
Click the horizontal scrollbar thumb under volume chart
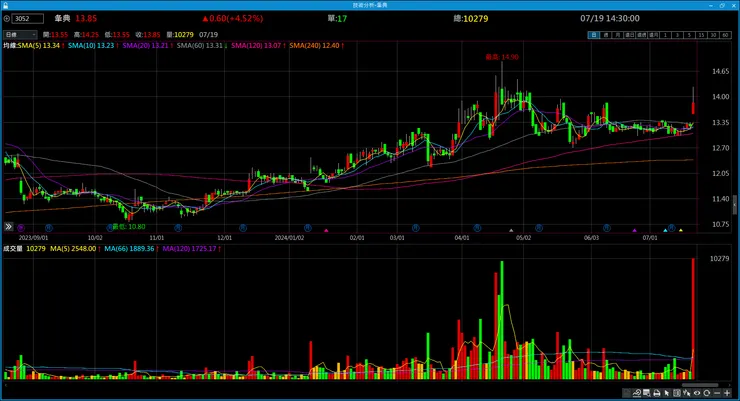tap(700, 385)
